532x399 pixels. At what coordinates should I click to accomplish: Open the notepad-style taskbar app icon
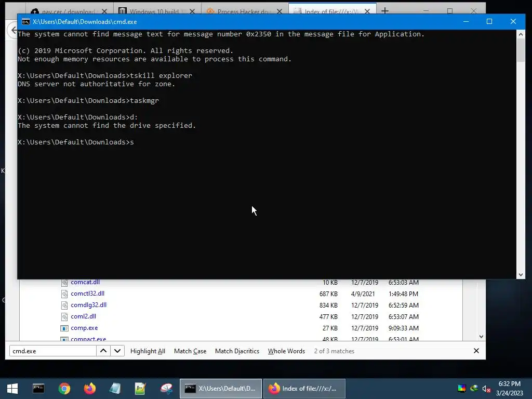[x=115, y=389]
